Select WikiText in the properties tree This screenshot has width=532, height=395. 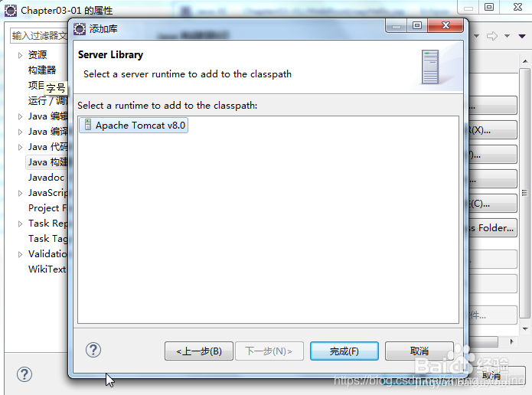[x=47, y=269]
